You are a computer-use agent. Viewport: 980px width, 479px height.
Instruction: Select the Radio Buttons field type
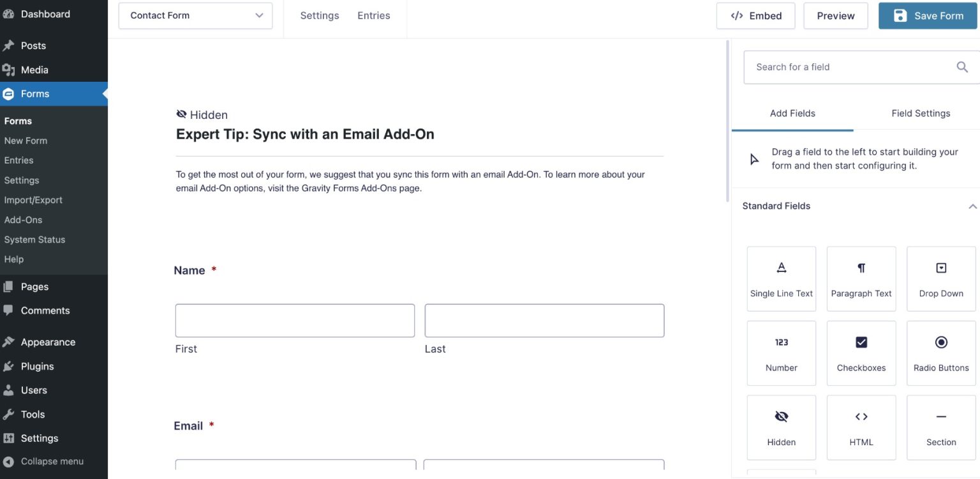click(x=940, y=353)
